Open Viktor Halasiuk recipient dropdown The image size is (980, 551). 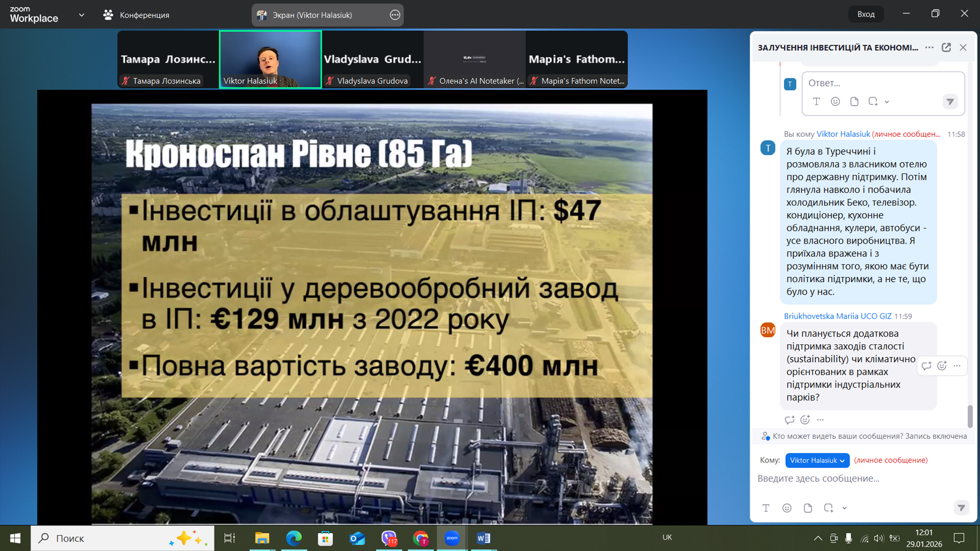[817, 460]
